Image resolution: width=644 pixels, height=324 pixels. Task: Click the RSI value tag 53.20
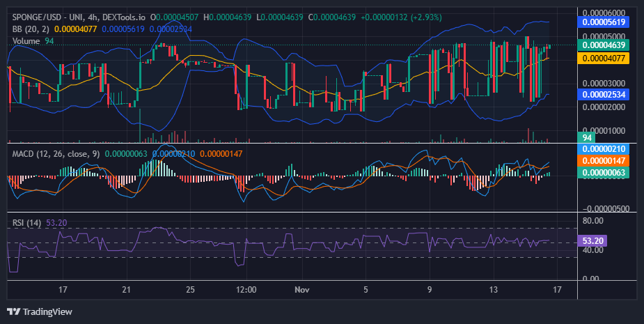click(592, 240)
